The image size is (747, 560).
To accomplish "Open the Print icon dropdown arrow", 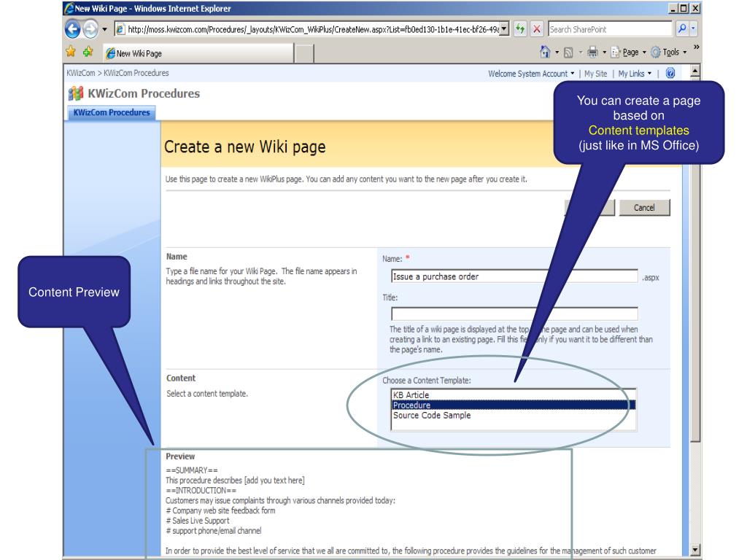I will 604,52.
